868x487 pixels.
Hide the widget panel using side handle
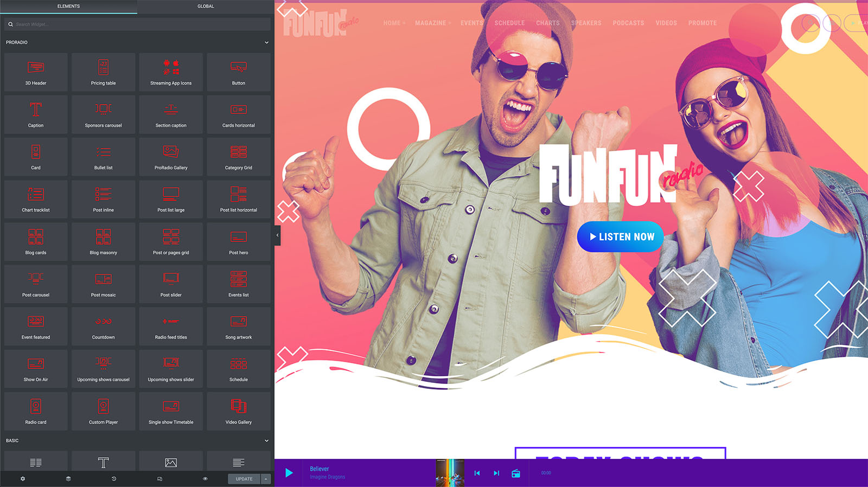tap(277, 235)
